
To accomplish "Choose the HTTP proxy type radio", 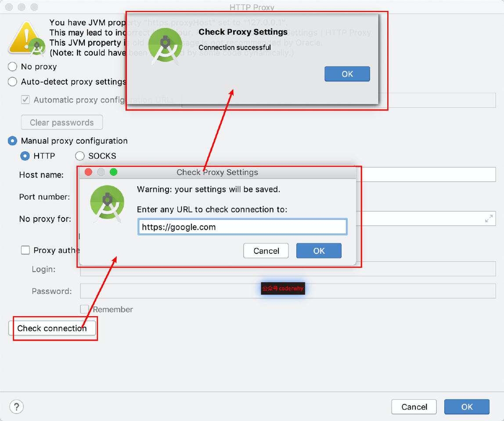I will pyautogui.click(x=25, y=156).
